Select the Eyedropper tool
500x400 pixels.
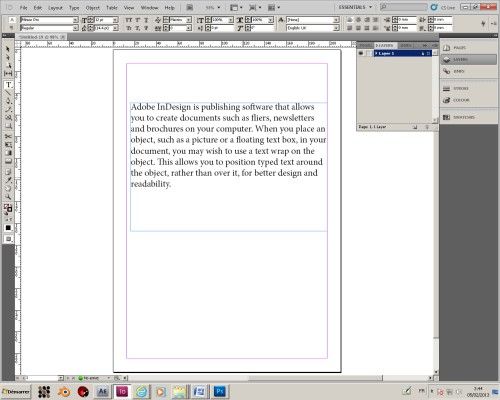click(x=8, y=180)
